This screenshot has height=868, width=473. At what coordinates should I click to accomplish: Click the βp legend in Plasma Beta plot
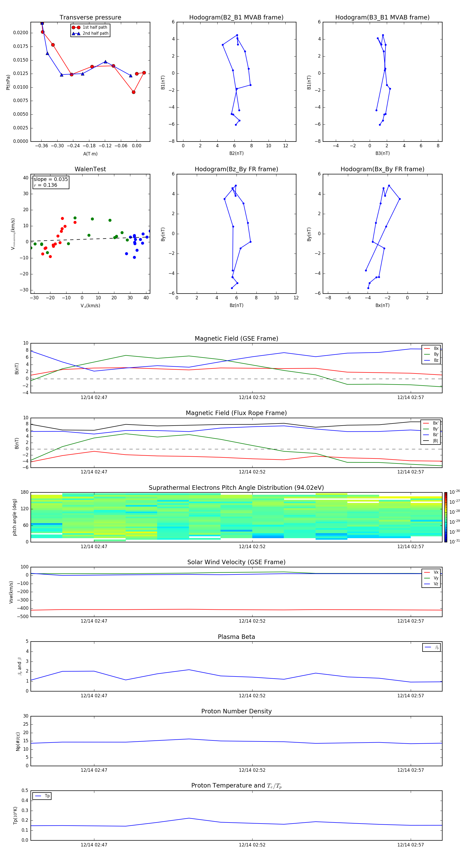pyautogui.click(x=431, y=647)
